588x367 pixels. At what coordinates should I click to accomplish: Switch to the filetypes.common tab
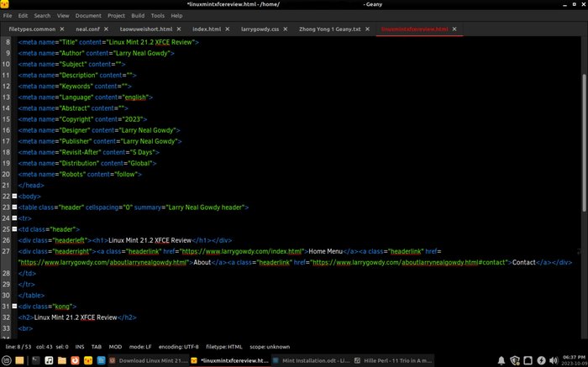click(32, 29)
